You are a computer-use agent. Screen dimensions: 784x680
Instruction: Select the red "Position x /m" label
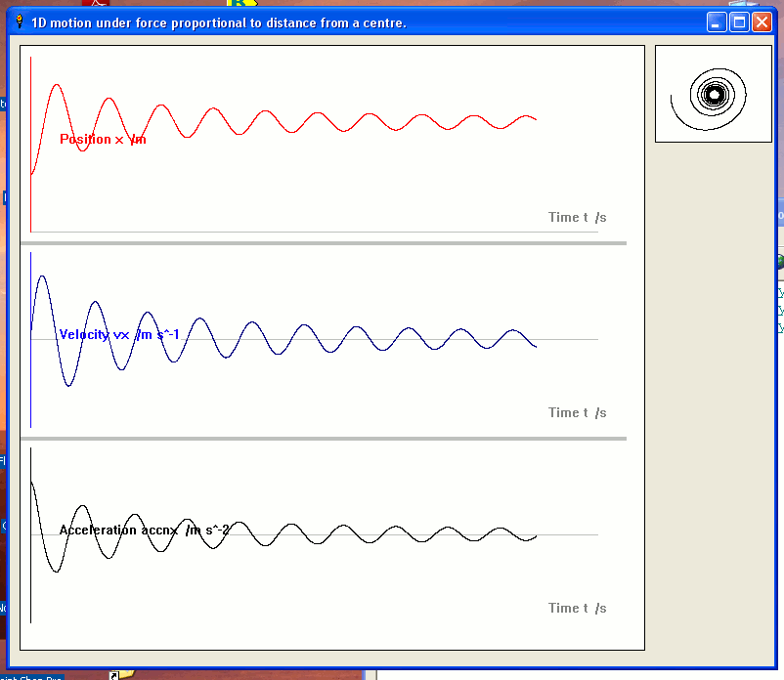103,140
